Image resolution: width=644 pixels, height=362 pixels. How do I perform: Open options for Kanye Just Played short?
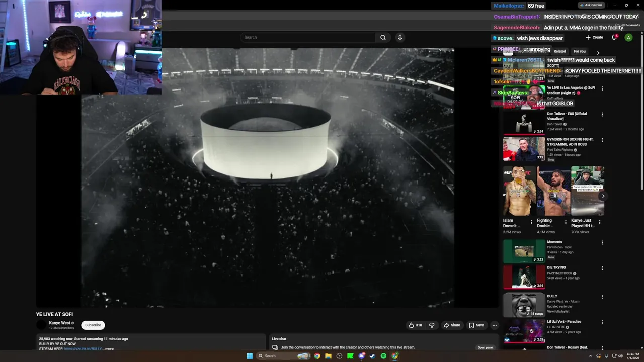click(600, 222)
